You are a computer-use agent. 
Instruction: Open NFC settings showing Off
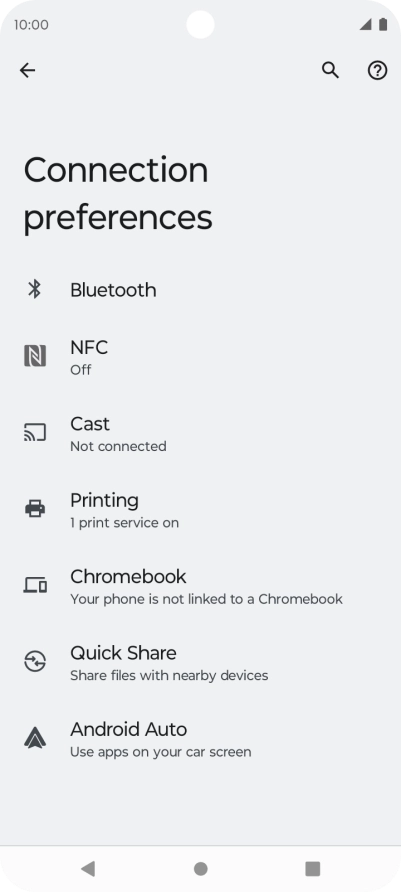[x=200, y=357]
